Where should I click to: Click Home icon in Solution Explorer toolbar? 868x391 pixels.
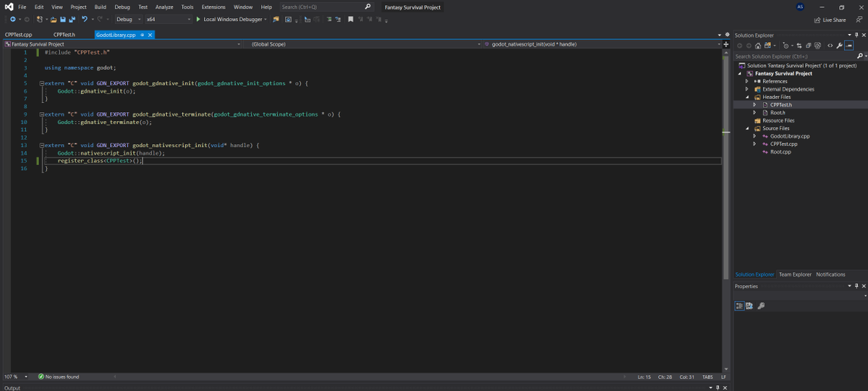758,46
